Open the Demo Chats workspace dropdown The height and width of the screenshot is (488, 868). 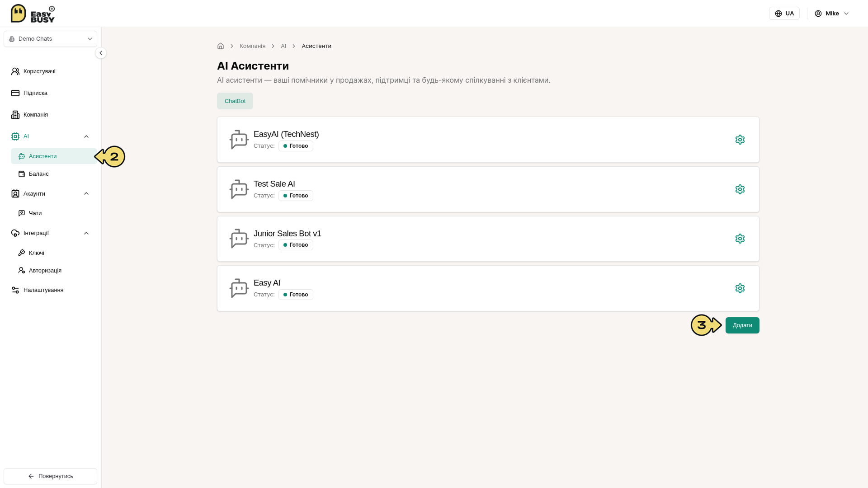click(50, 39)
